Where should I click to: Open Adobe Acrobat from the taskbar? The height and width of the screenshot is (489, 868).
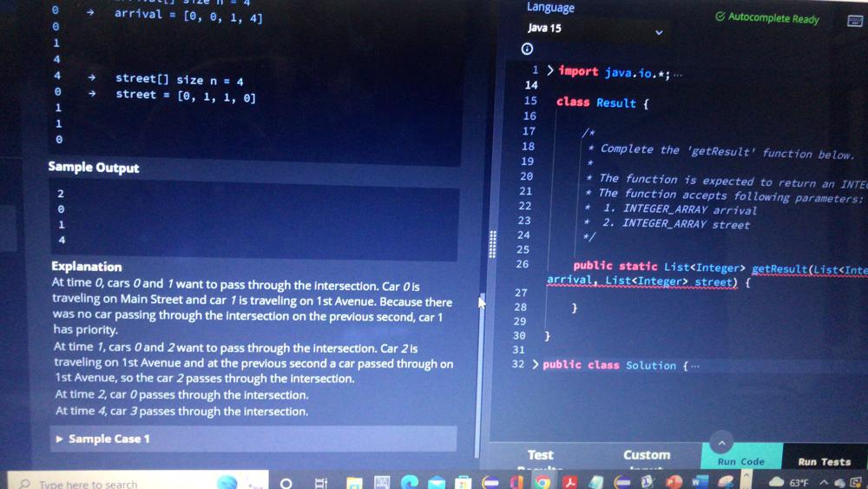click(569, 482)
